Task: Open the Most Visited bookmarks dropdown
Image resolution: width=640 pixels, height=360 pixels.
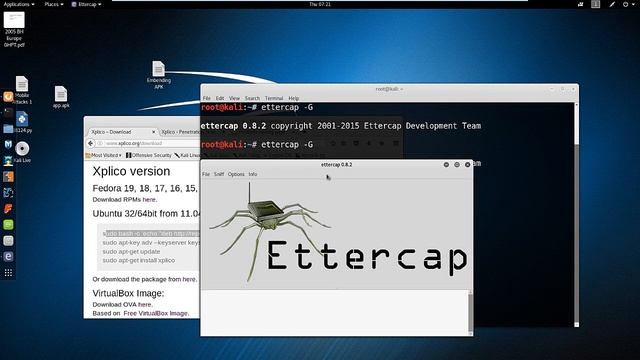Action: [104, 155]
